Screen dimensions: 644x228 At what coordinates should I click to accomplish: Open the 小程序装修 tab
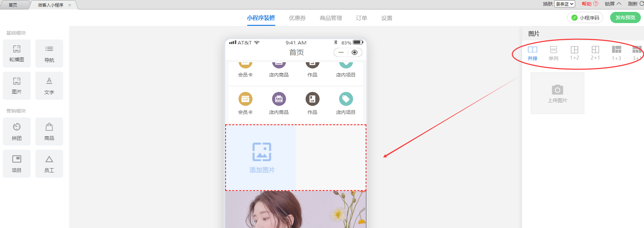tap(261, 18)
